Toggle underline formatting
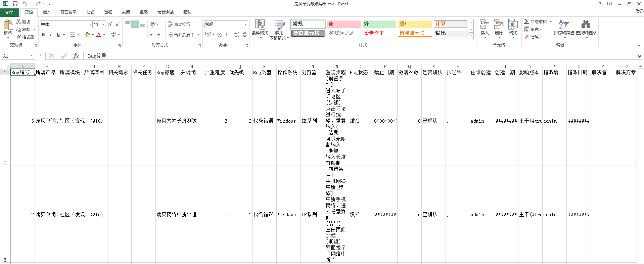 pyautogui.click(x=58, y=35)
